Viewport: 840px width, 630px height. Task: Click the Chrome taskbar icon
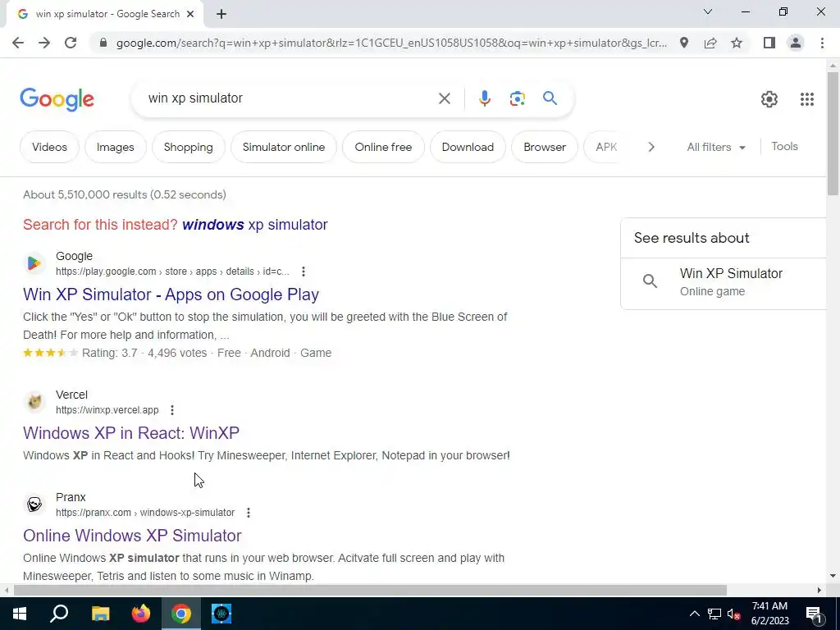(181, 614)
